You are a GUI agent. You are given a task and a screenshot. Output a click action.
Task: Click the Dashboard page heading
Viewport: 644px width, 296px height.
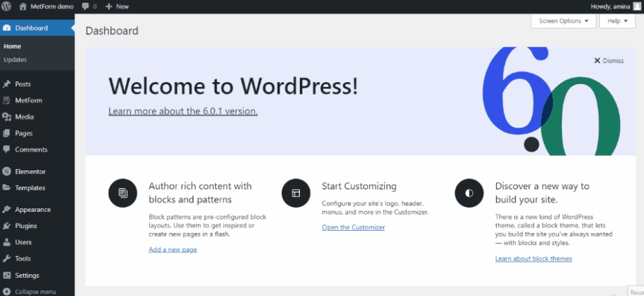(111, 31)
